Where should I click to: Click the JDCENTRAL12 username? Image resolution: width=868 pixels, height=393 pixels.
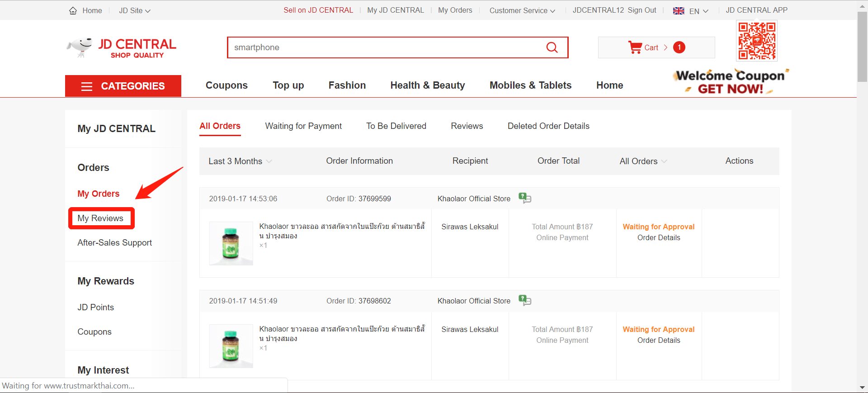pyautogui.click(x=598, y=10)
